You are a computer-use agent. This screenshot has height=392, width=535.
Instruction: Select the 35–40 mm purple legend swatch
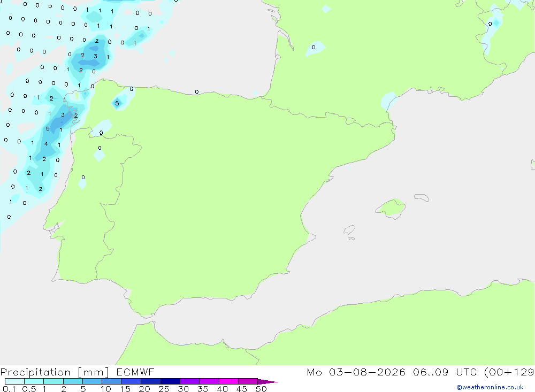click(209, 381)
